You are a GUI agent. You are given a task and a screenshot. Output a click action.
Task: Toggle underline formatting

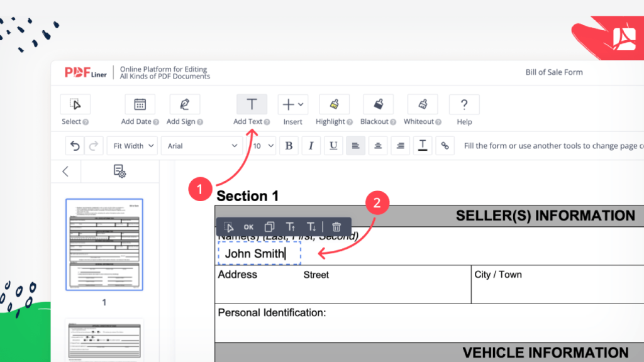(x=333, y=146)
